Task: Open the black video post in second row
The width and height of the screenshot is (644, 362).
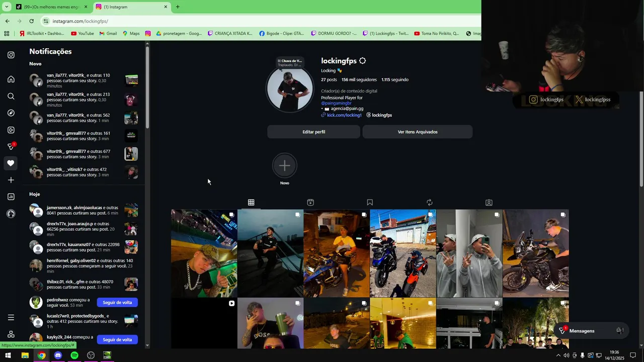Action: 204,323
